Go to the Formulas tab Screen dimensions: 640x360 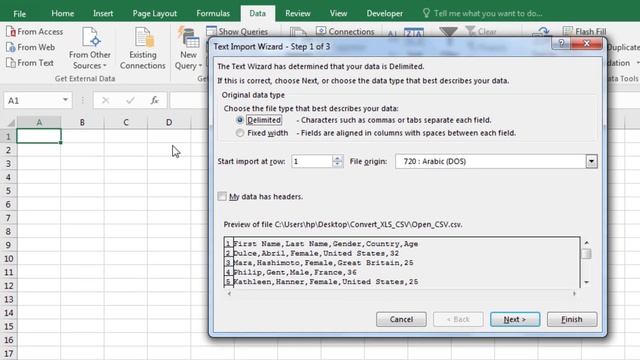(x=213, y=13)
